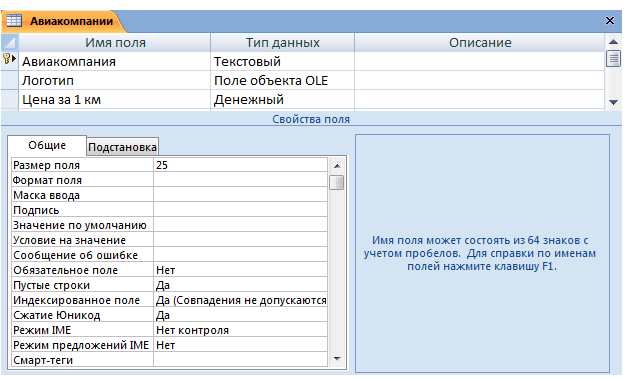This screenshot has width=625, height=378.
Task: Click the Текстовый data type cell
Action: click(282, 61)
